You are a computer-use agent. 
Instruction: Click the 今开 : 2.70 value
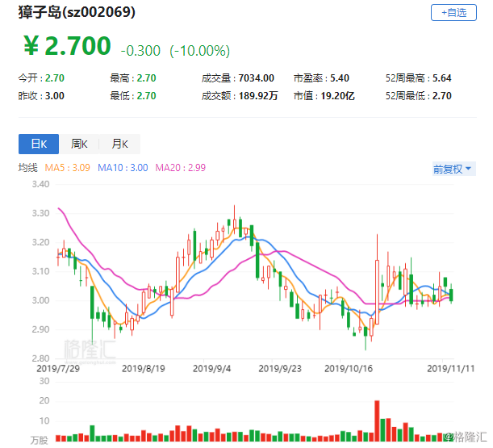pyautogui.click(x=41, y=78)
